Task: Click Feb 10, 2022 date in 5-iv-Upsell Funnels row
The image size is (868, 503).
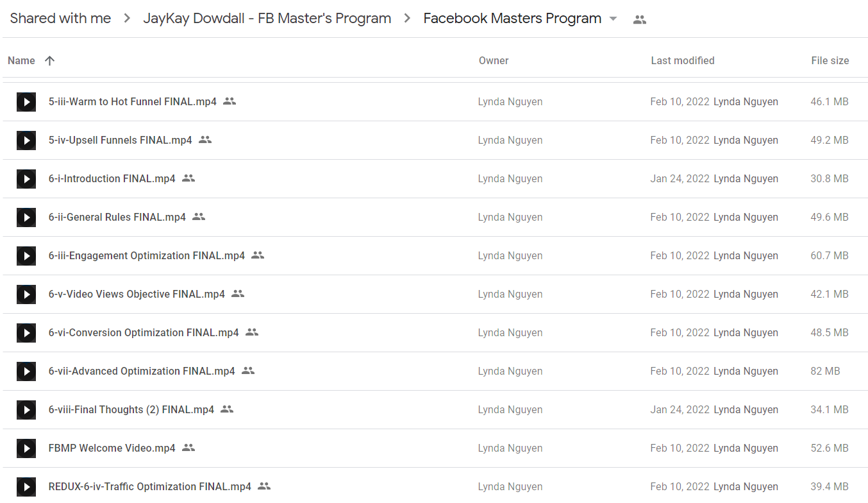Action: (680, 140)
